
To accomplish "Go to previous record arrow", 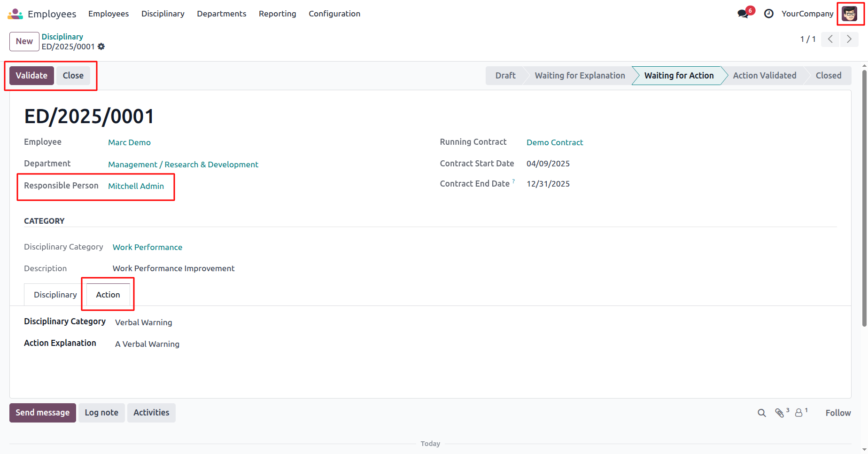I will pos(830,39).
